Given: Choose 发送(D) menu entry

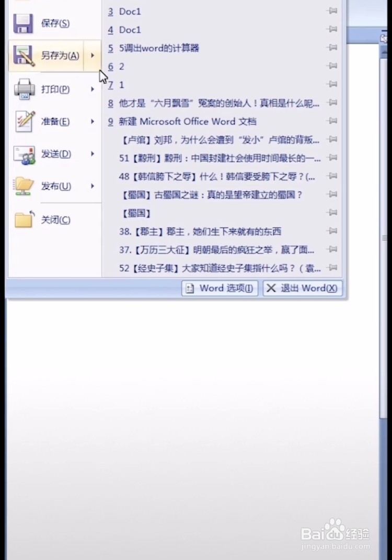Looking at the screenshot, I should coord(55,154).
